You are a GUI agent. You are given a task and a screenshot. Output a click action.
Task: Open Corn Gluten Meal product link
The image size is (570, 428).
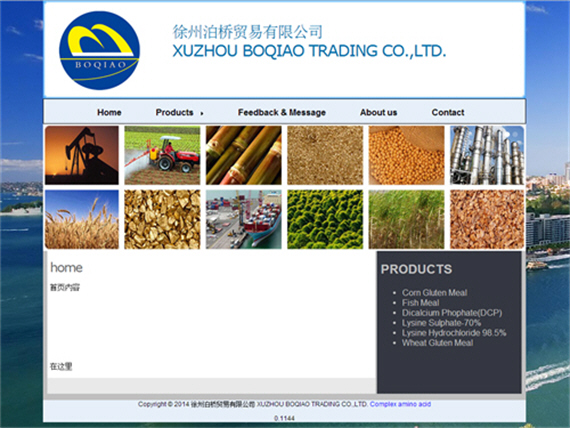pos(434,293)
